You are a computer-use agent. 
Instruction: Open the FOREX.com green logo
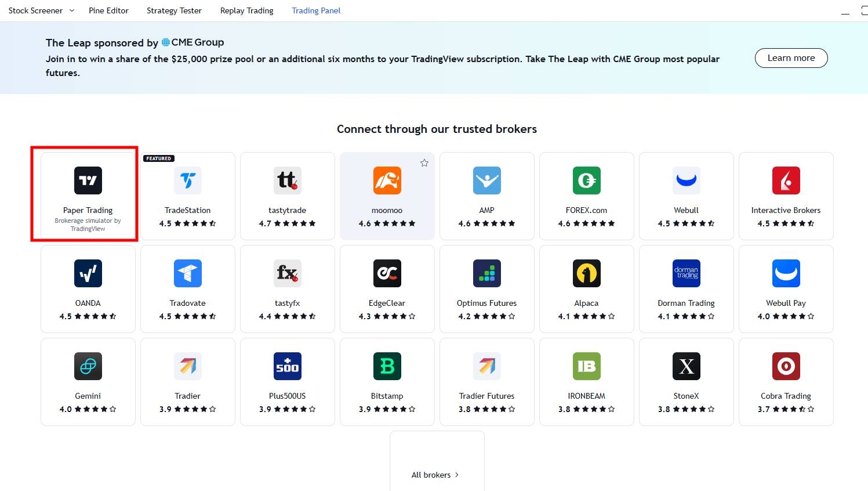pos(587,180)
